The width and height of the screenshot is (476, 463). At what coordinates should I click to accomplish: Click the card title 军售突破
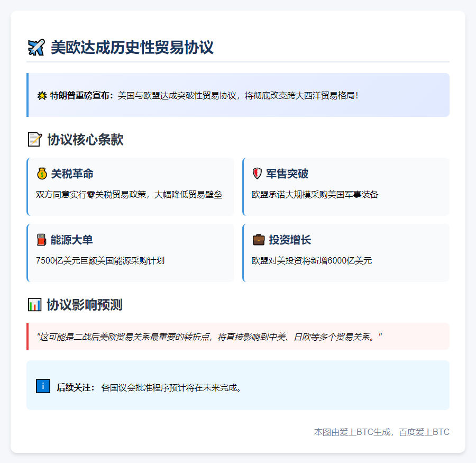(287, 174)
